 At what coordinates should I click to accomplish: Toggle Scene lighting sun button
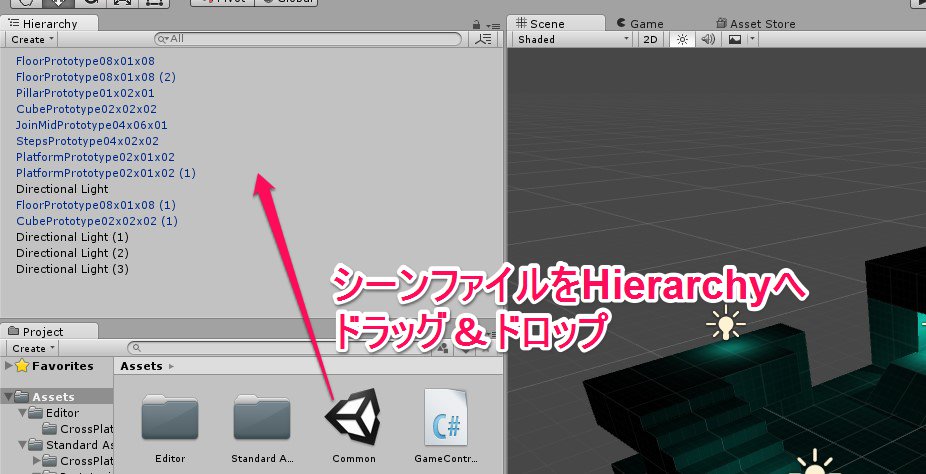(682, 40)
